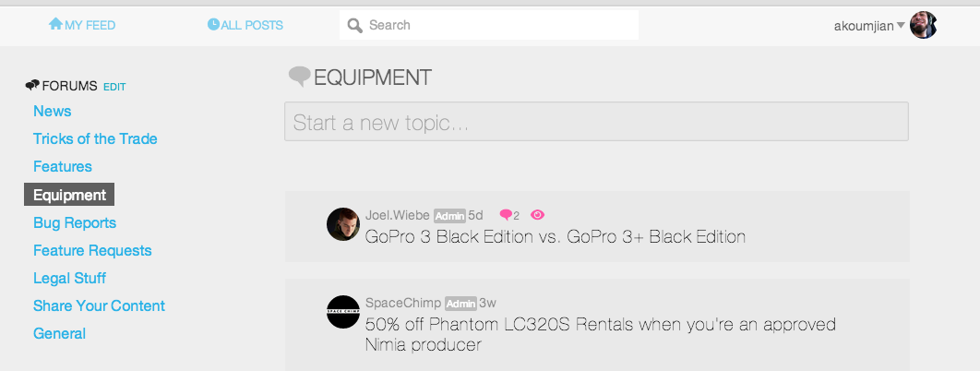Click the magnifying glass search icon
Viewport: 980px width, 371px height.
click(355, 26)
